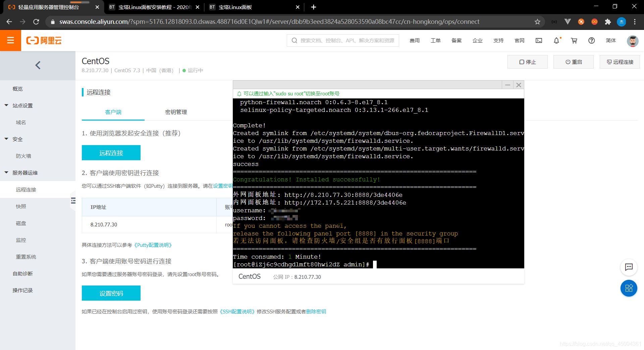Viewport: 644px width, 350px height.
Task: Minimize the terminal popup panel
Action: tap(507, 85)
